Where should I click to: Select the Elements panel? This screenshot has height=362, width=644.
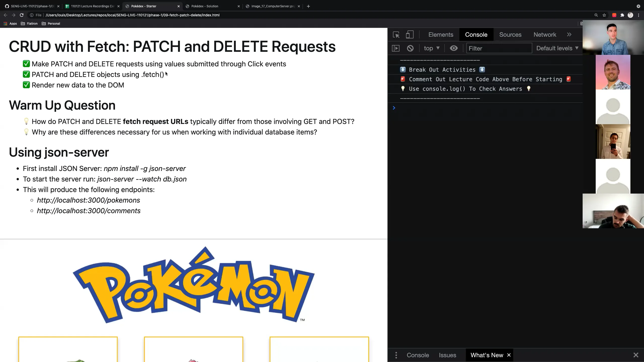pyautogui.click(x=440, y=34)
